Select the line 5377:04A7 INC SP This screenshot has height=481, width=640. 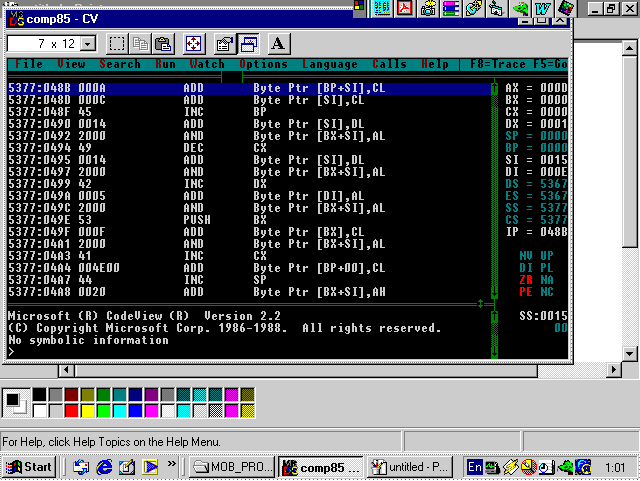click(x=249, y=280)
